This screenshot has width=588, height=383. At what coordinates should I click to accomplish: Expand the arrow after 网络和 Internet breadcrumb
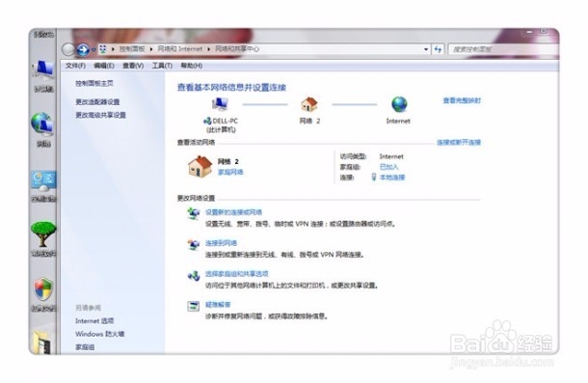coord(208,49)
